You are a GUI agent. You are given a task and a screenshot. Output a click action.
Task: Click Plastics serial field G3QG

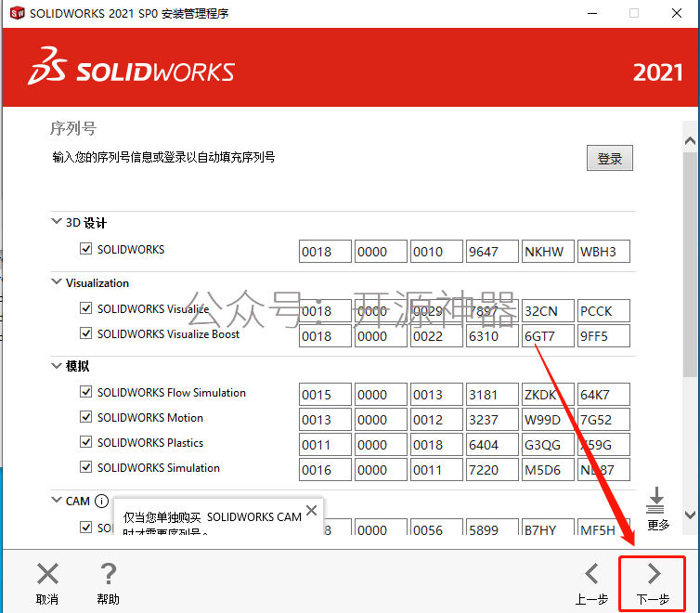[548, 444]
